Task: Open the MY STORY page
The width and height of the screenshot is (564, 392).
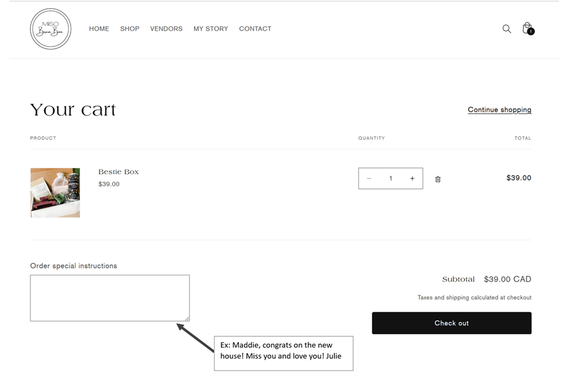Action: [x=210, y=29]
